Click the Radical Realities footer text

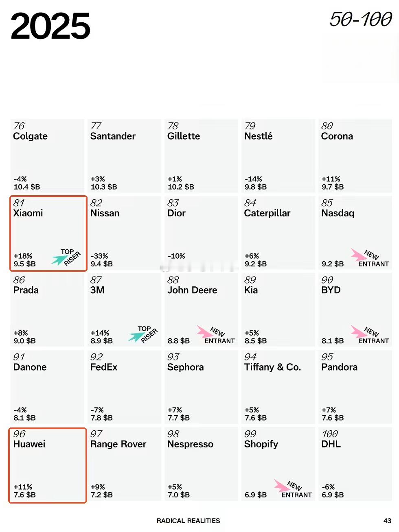tap(188, 521)
